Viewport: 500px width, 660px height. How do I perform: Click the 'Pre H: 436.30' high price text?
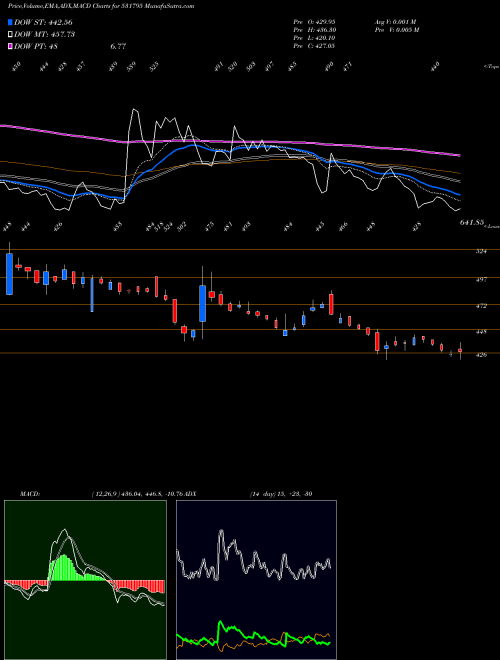[314, 30]
